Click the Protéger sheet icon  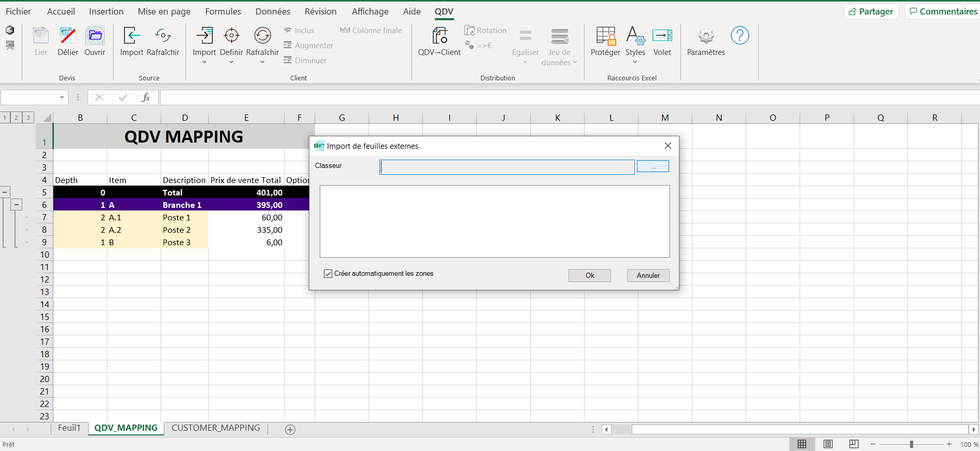(x=605, y=36)
